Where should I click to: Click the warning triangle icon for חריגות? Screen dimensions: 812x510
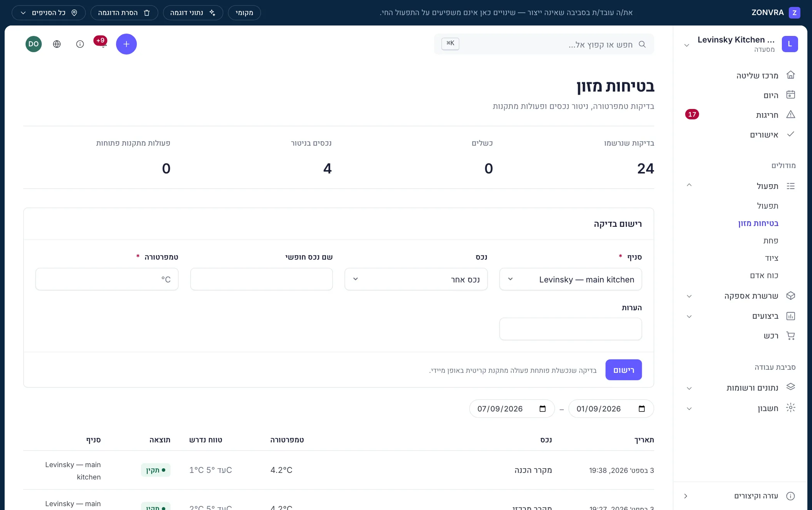[791, 114]
